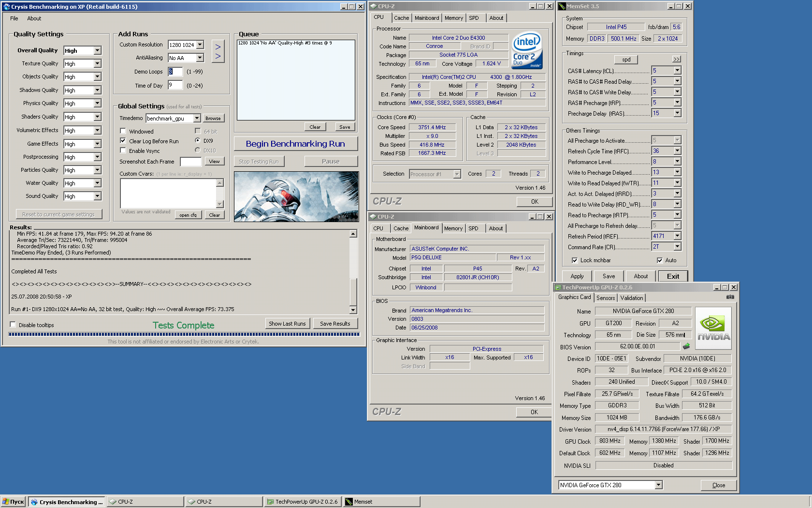Toggle Lock mchbar in MemSet
The height and width of the screenshot is (508, 812).
click(575, 260)
